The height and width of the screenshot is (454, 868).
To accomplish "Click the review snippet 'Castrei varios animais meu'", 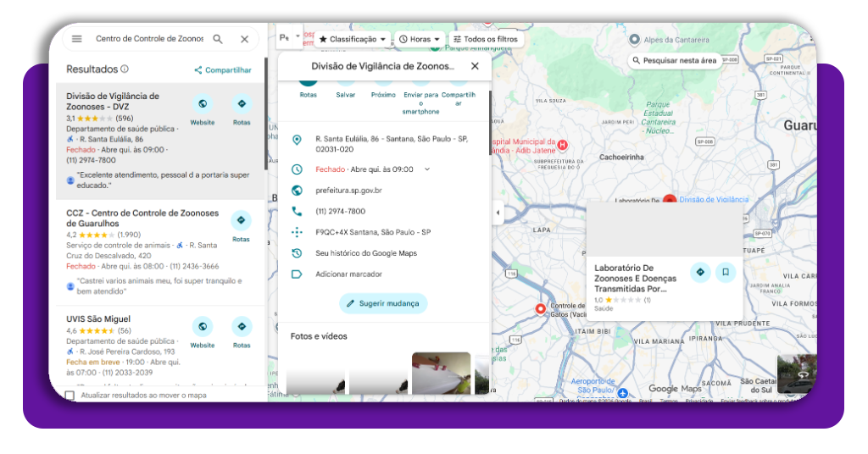I will [159, 286].
